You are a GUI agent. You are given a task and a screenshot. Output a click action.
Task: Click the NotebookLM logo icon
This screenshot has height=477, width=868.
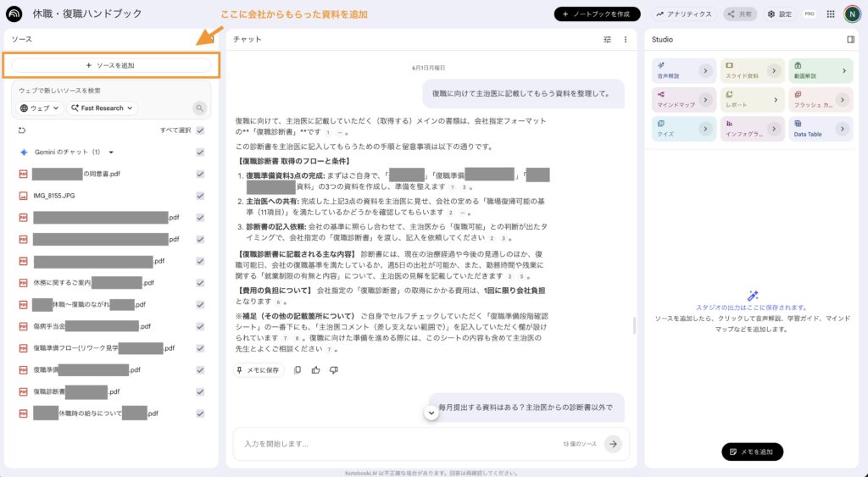pos(14,14)
